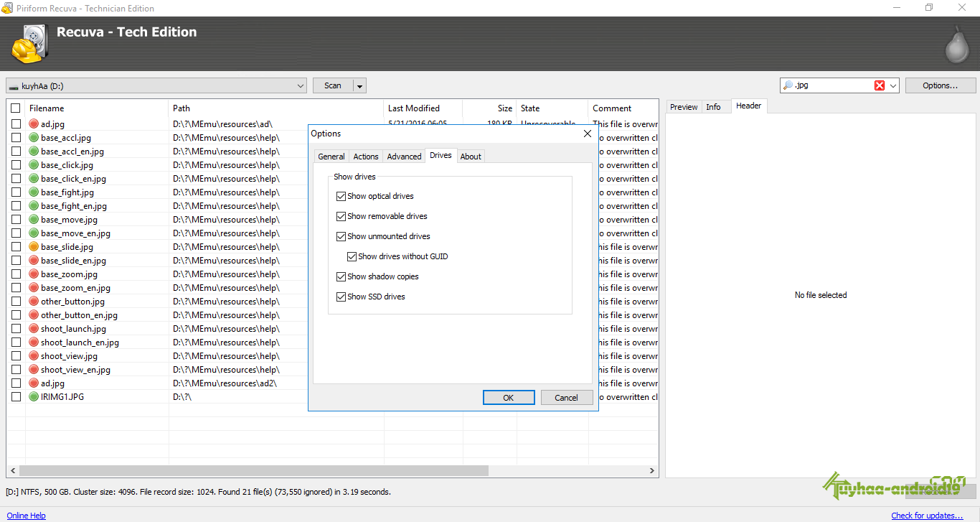Open the Online Help link
Image resolution: width=980 pixels, height=522 pixels.
26,516
